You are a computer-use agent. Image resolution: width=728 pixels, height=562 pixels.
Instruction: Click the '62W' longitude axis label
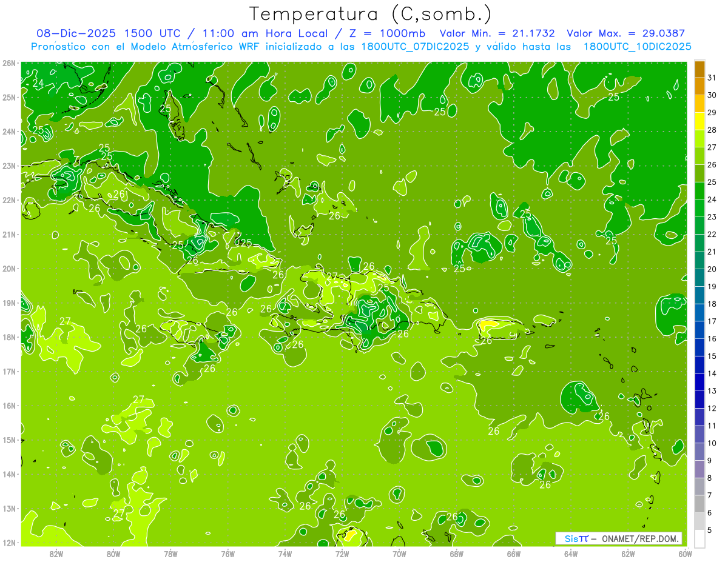pyautogui.click(x=627, y=554)
